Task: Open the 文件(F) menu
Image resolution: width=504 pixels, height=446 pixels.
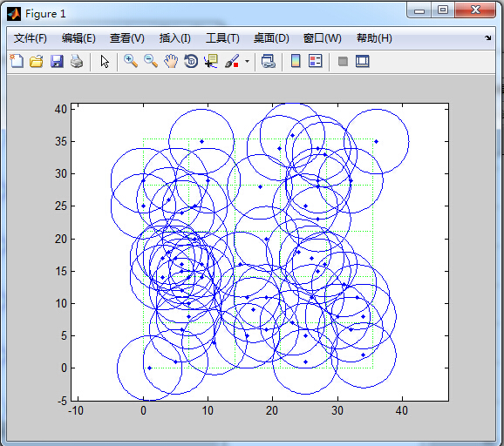Action: (31, 38)
